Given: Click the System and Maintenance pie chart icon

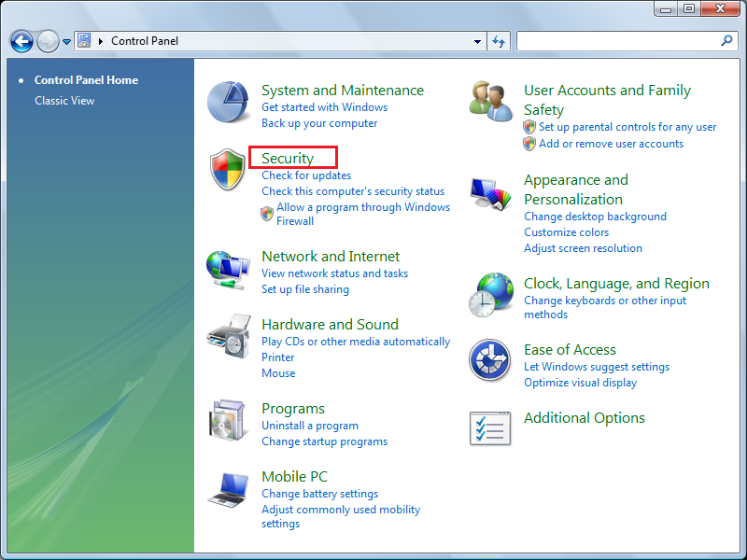Looking at the screenshot, I should click(228, 102).
